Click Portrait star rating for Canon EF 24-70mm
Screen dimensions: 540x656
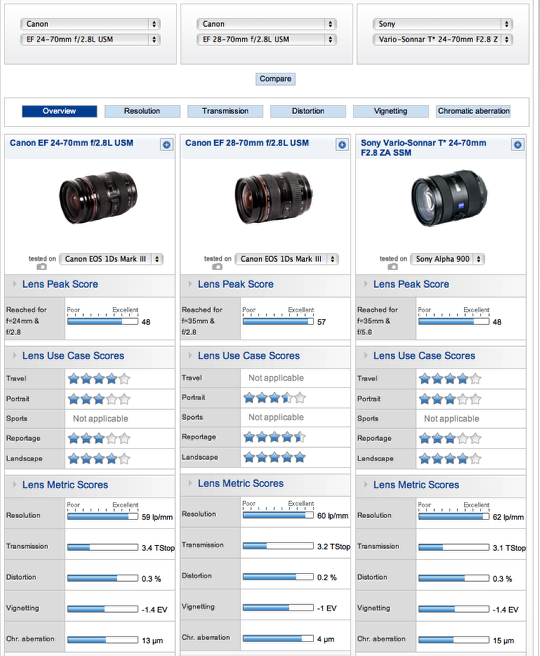pos(99,399)
